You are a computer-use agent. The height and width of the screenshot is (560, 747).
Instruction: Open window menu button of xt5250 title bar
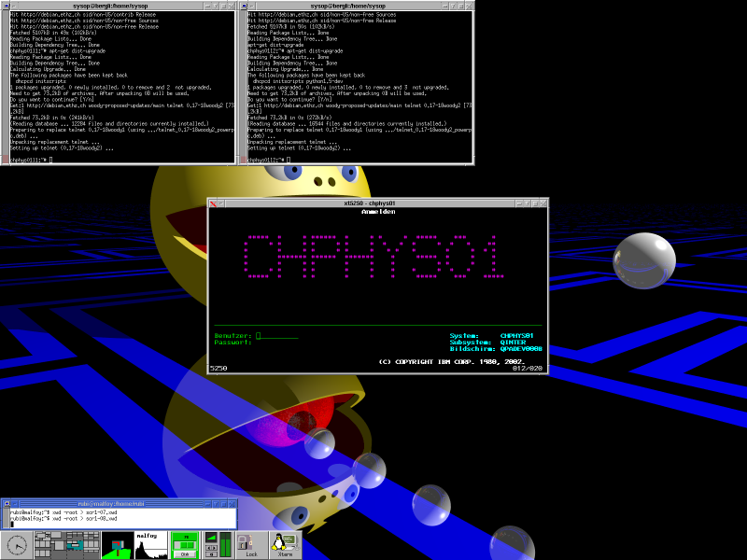pos(221,203)
